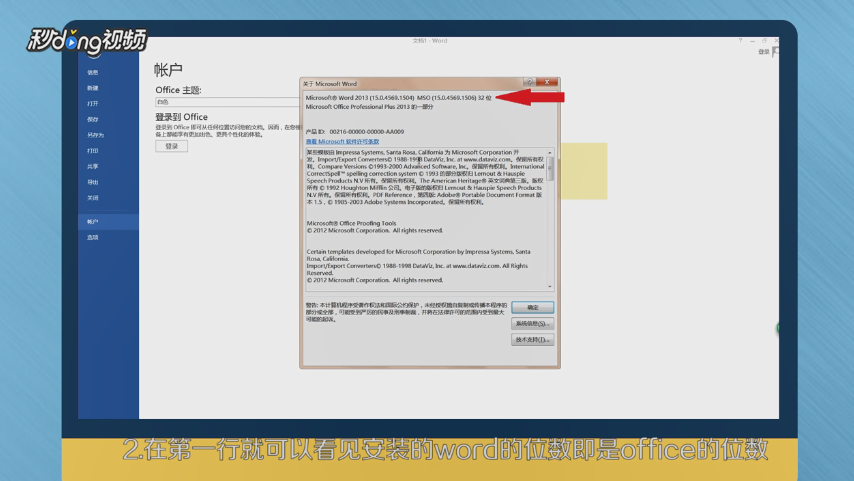Click 关闭 (Close) in the backstage sidebar
The height and width of the screenshot is (481, 854).
93,198
